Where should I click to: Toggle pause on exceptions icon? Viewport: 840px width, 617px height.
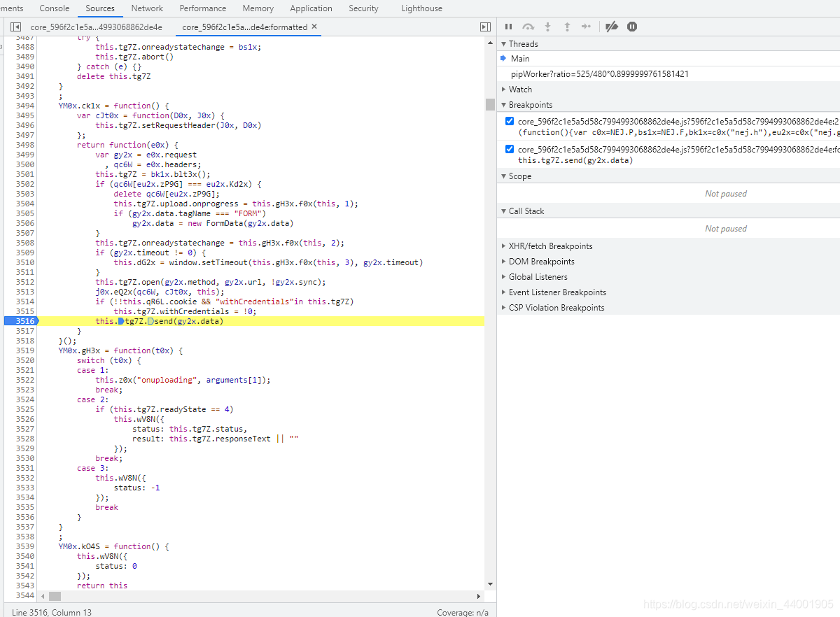632,27
